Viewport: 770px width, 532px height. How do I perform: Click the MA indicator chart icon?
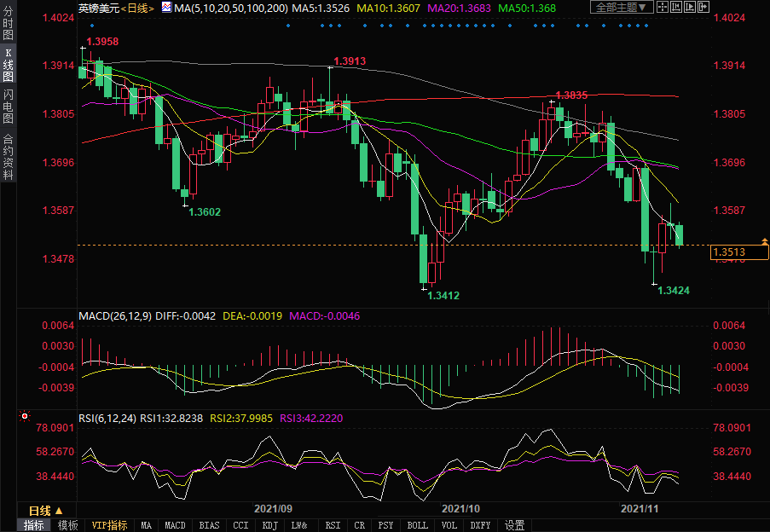[165, 8]
